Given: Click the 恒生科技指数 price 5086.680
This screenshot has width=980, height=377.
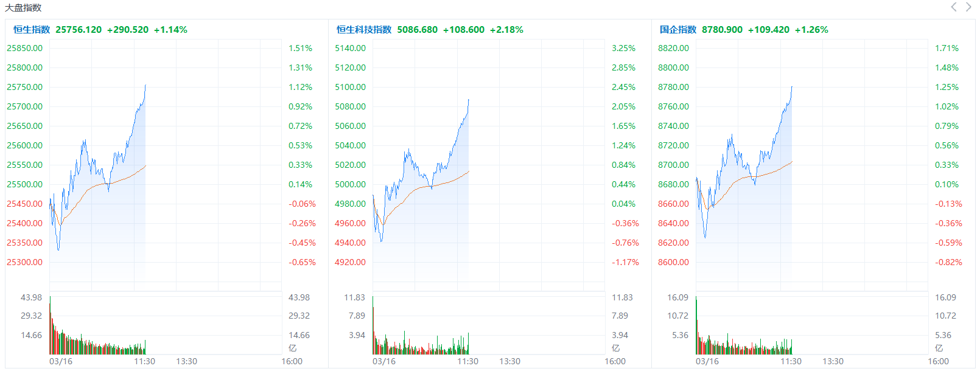Looking at the screenshot, I should pos(417,30).
